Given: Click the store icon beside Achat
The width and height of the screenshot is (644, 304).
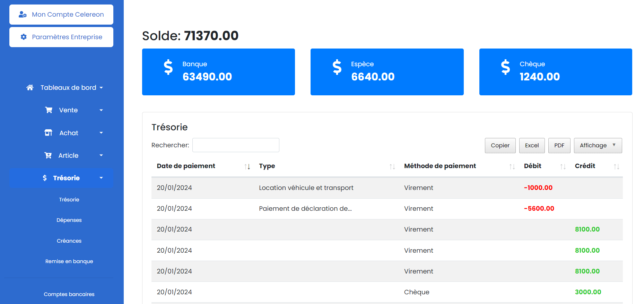Looking at the screenshot, I should (49, 133).
